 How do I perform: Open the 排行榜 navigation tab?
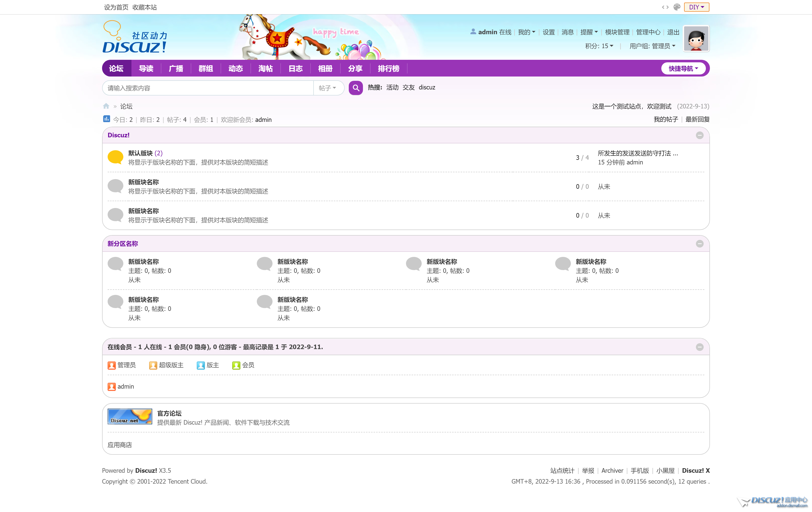pyautogui.click(x=389, y=68)
